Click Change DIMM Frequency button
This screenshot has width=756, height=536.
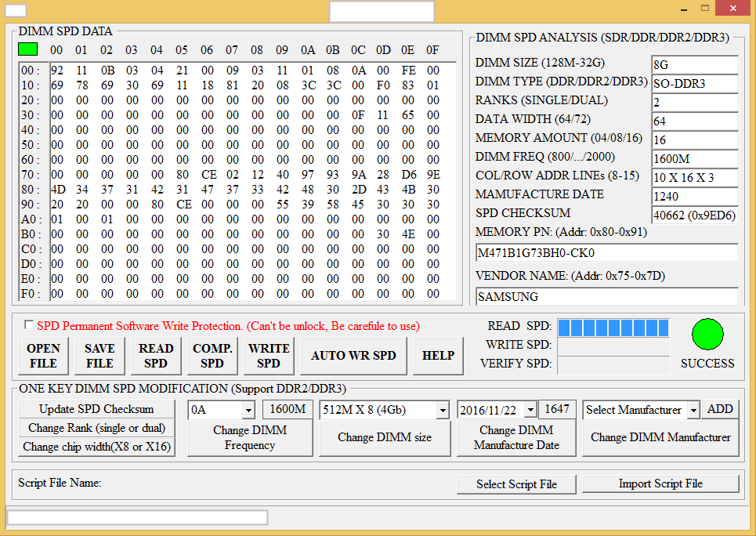pos(250,437)
